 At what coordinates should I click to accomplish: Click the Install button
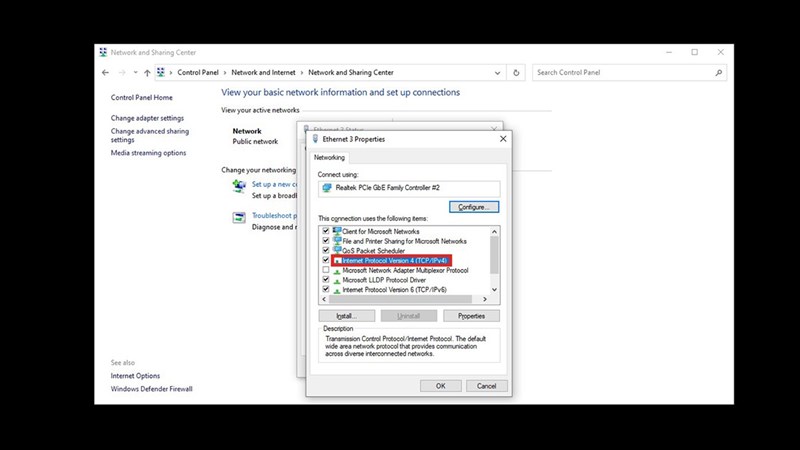(x=346, y=316)
